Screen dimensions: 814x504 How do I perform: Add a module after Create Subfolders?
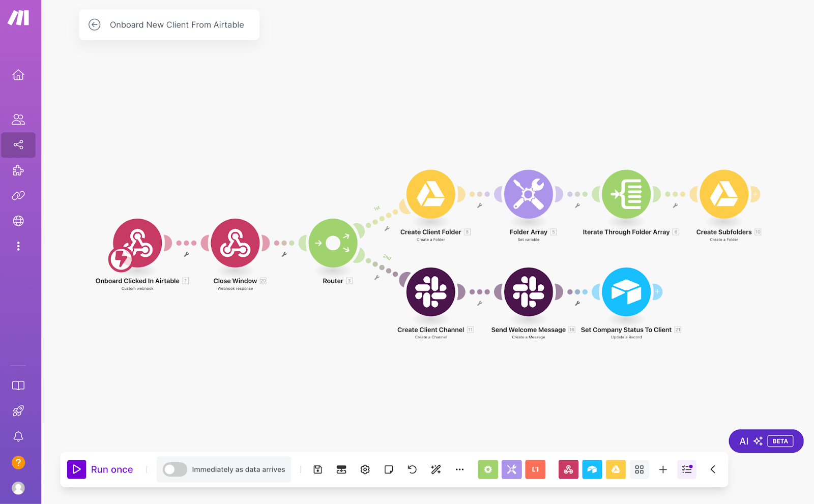pyautogui.click(x=755, y=194)
